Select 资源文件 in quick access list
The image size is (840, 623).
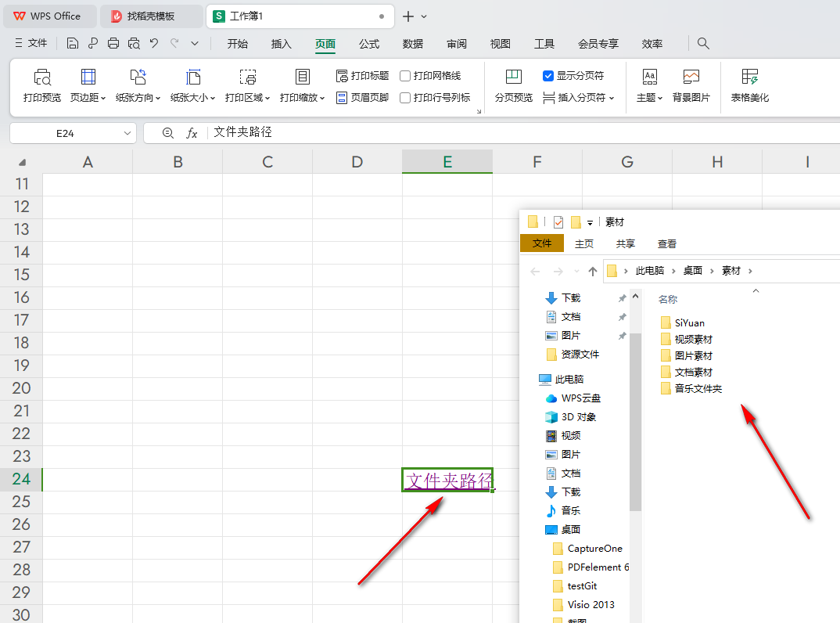tap(573, 355)
